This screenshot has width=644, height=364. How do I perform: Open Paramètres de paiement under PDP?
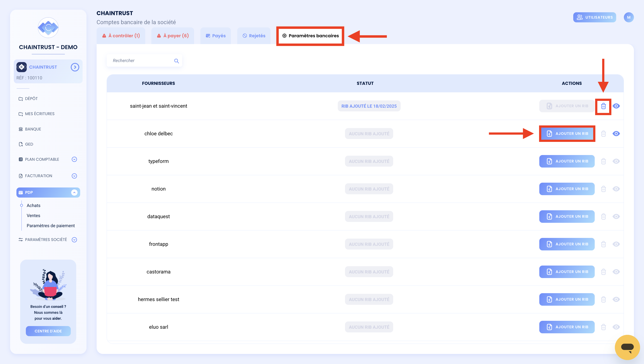coord(51,226)
